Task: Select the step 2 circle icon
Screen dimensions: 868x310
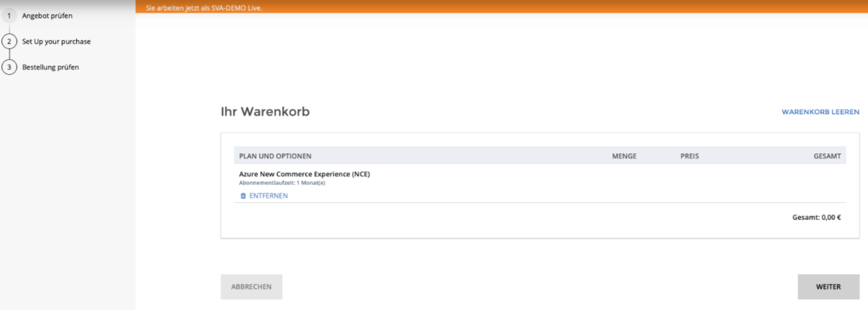Action: click(9, 41)
